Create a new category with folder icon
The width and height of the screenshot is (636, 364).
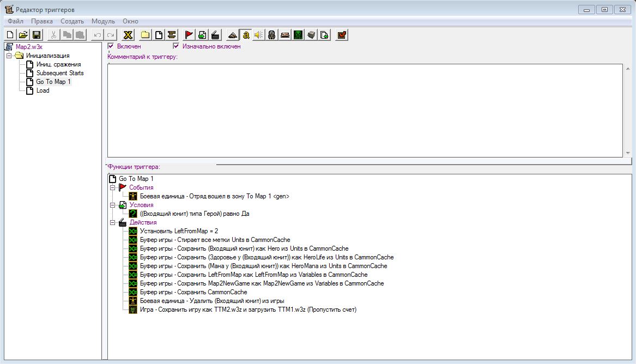pyautogui.click(x=146, y=35)
